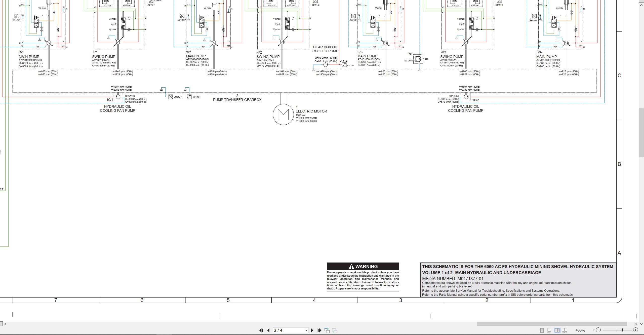Click the 4/3 SWING PUMP label
Screen dimensions: 644x335
click(452, 55)
